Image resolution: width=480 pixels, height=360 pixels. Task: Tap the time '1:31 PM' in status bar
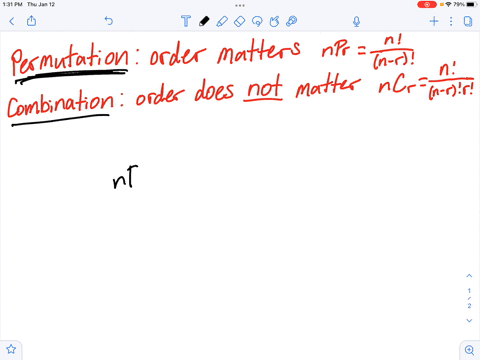(12, 4)
